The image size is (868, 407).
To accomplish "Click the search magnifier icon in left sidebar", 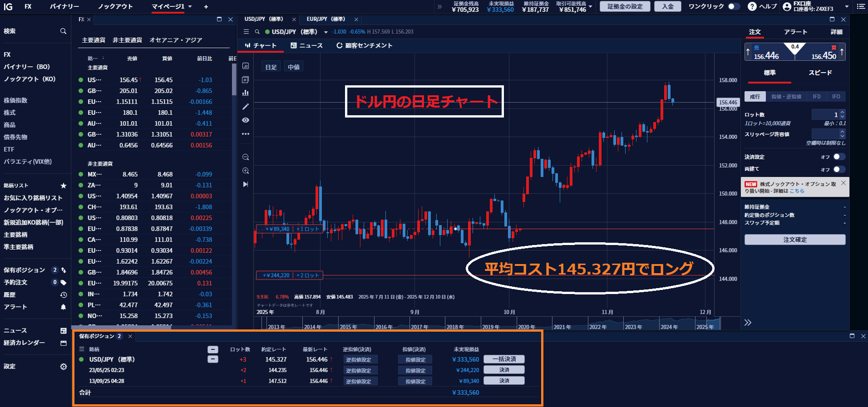I will click(63, 31).
